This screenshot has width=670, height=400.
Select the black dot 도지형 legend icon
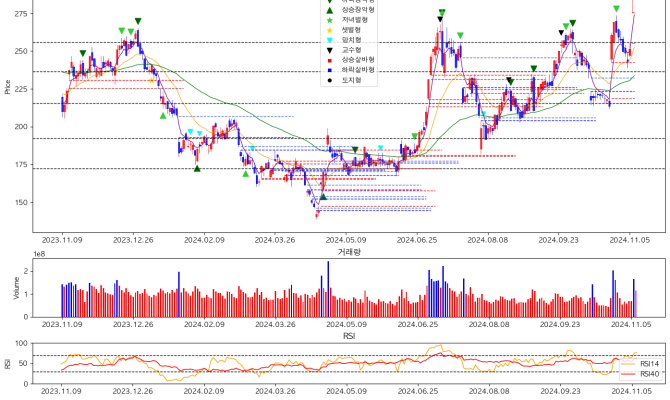pyautogui.click(x=330, y=80)
